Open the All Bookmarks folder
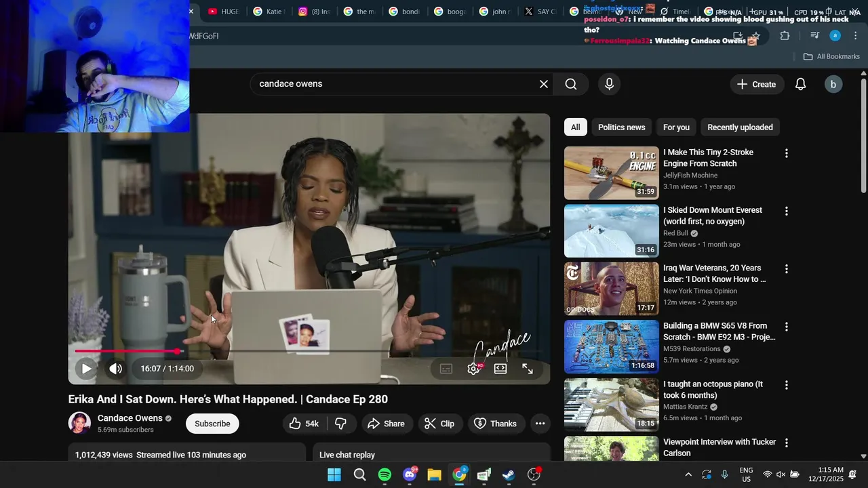The image size is (868, 488). 831,56
